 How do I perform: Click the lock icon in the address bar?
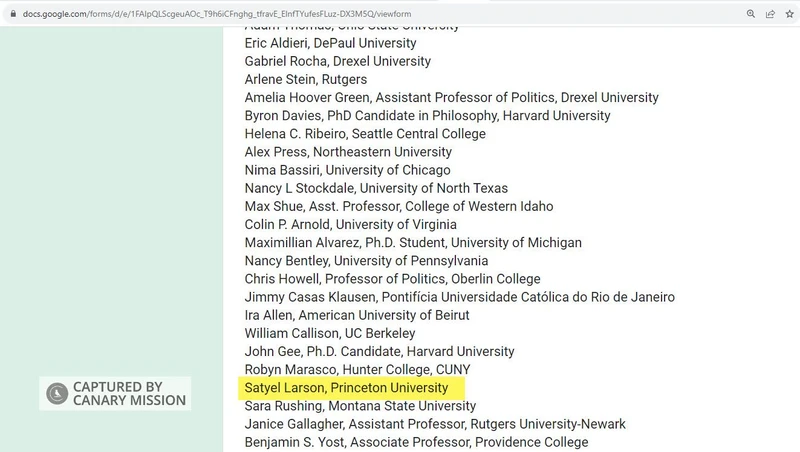click(13, 14)
